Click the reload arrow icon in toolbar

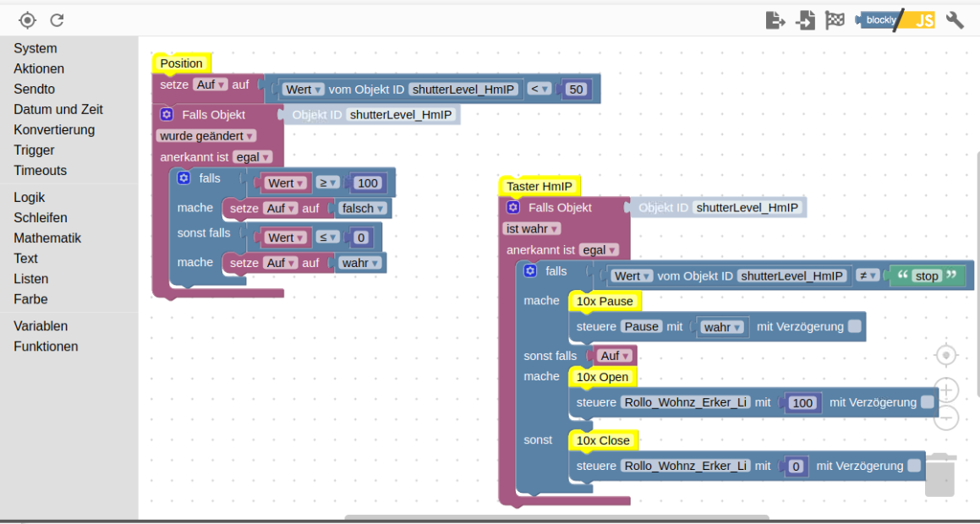pyautogui.click(x=57, y=20)
